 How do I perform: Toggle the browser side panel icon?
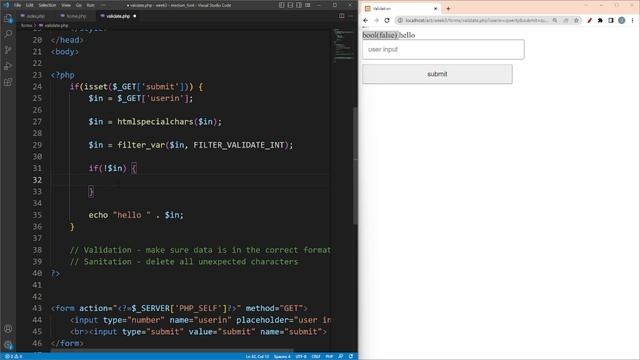coord(611,20)
